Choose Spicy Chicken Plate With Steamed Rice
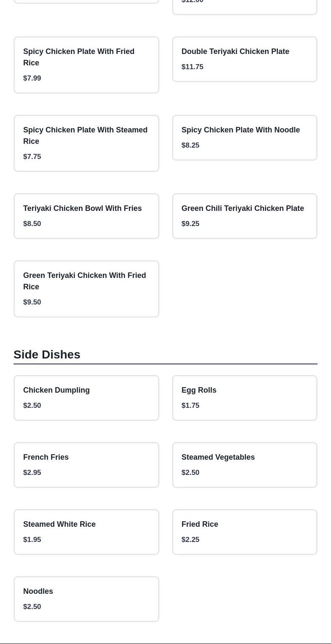 click(86, 143)
